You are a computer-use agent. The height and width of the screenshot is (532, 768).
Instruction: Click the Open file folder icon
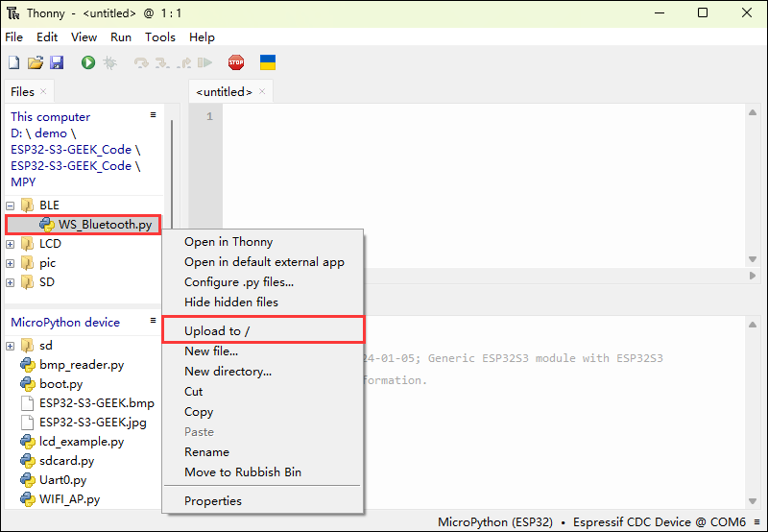[x=35, y=62]
